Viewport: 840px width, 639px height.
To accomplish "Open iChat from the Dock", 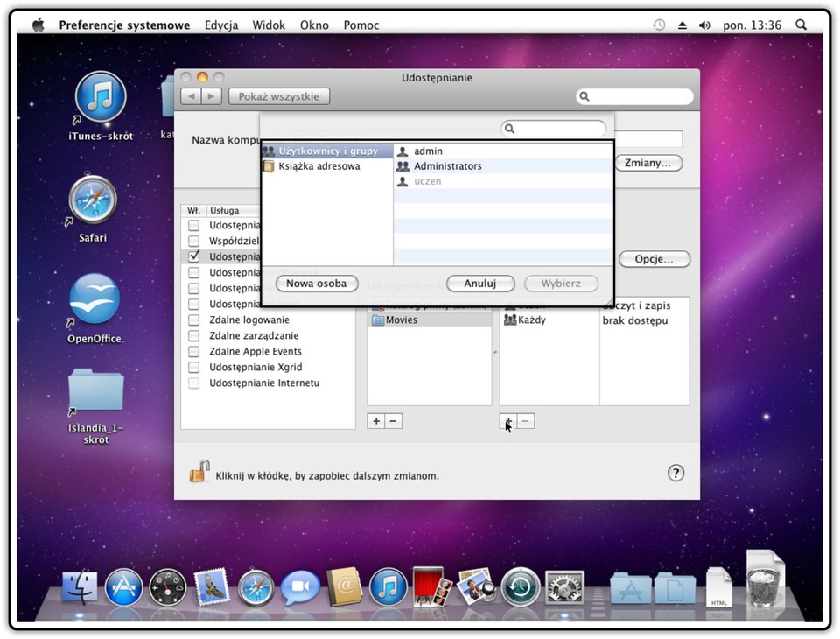I will pyautogui.click(x=299, y=587).
